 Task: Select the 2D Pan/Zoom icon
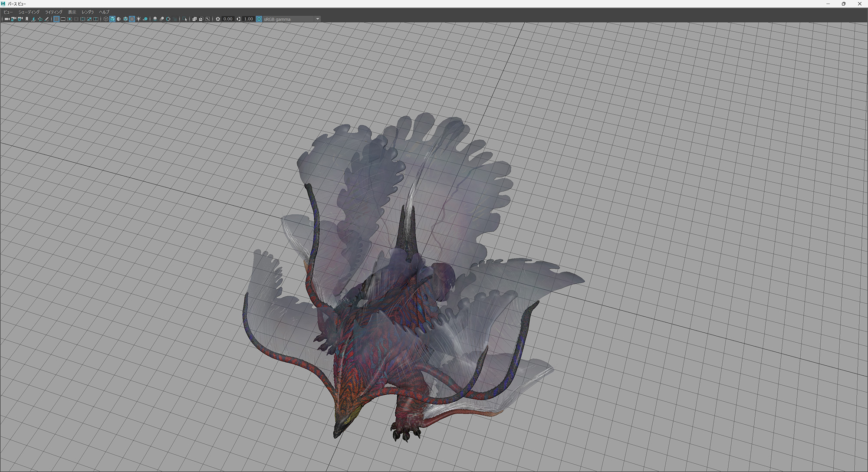point(40,19)
